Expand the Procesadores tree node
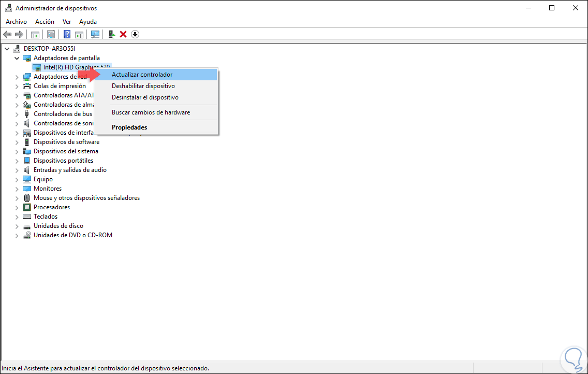This screenshot has width=588, height=374. coord(16,207)
